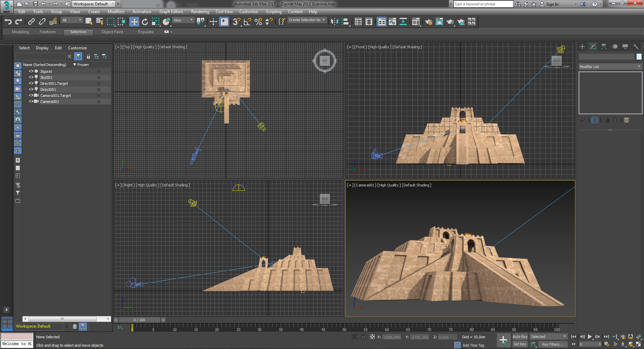Open the Civil View menu
Screen dimensions: 644x349
point(224,12)
